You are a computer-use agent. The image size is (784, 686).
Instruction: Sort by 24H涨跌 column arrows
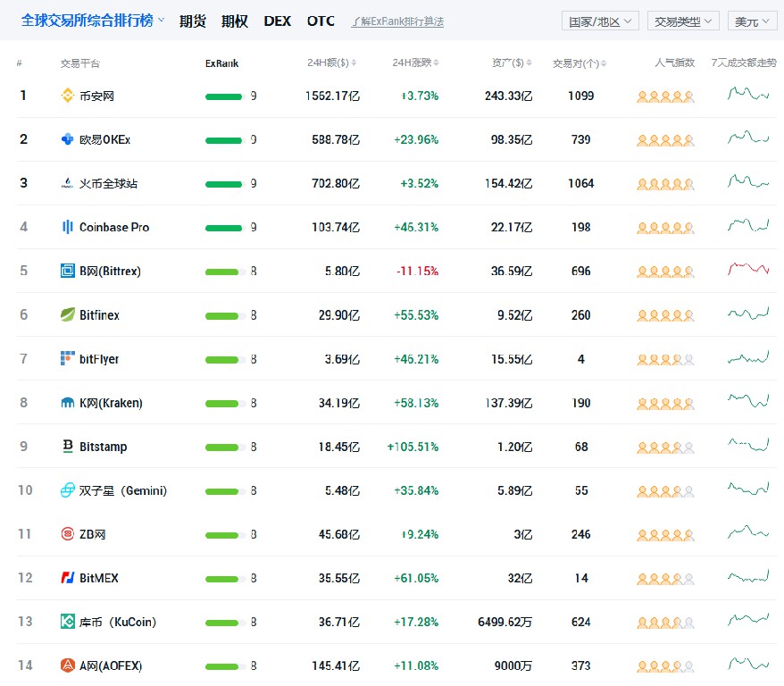pyautogui.click(x=436, y=63)
